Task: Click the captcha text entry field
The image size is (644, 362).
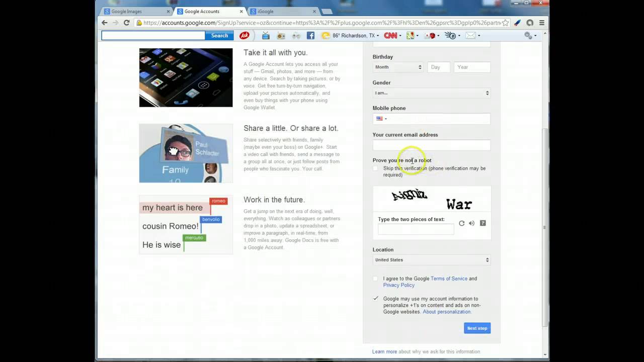Action: tap(416, 229)
